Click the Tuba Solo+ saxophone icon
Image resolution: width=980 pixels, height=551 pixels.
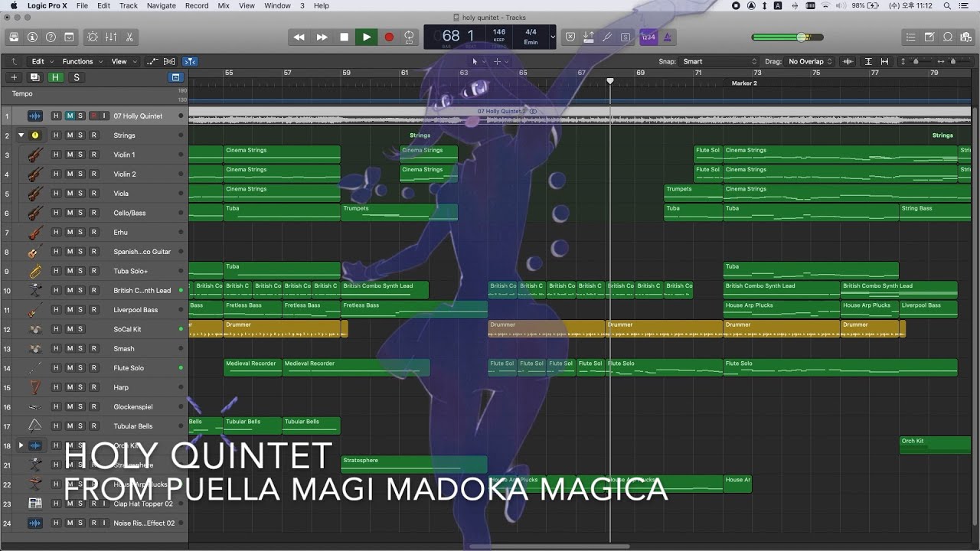[x=34, y=271]
